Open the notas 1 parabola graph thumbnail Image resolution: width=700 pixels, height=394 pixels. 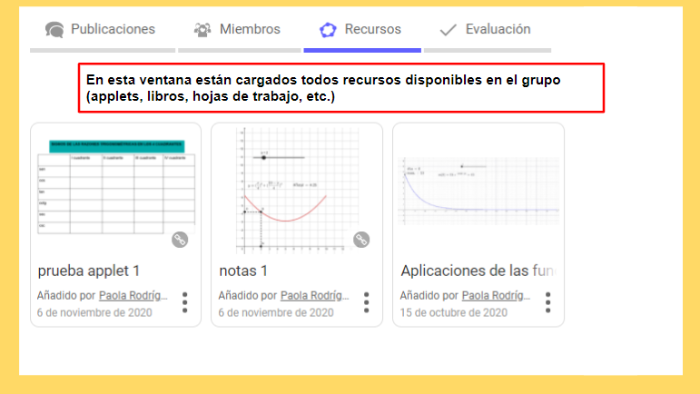297,191
